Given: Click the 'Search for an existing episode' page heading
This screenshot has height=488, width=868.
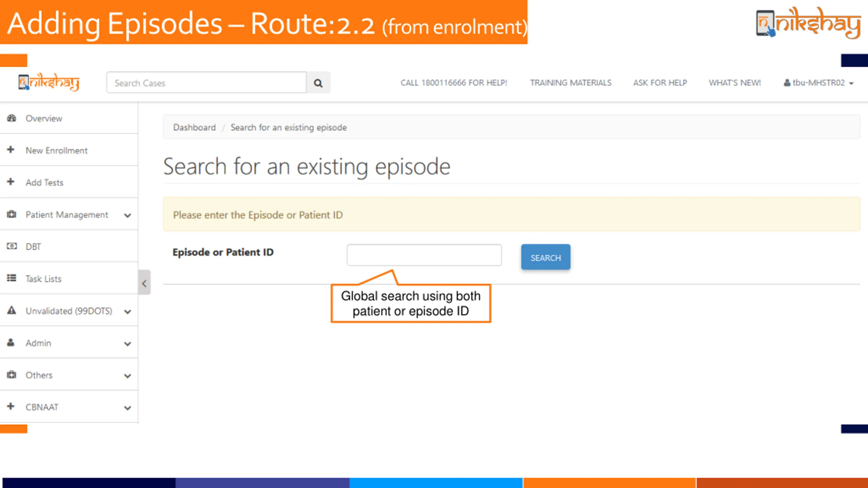Looking at the screenshot, I should (x=307, y=167).
